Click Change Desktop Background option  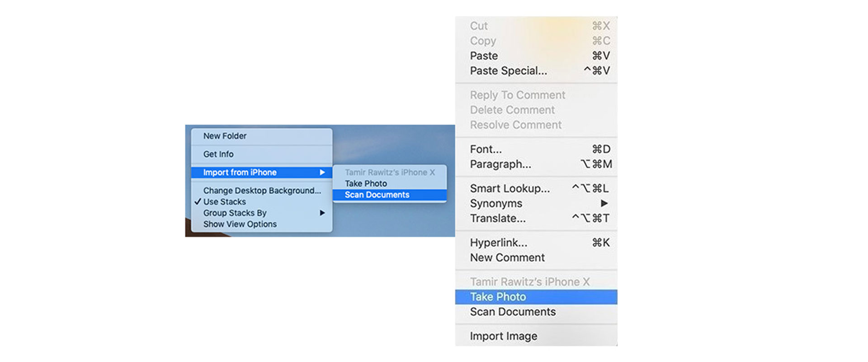(262, 191)
